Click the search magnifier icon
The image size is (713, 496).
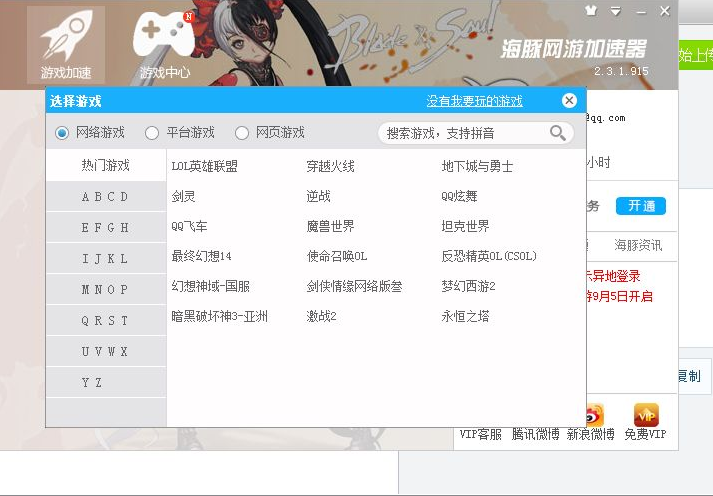click(557, 133)
